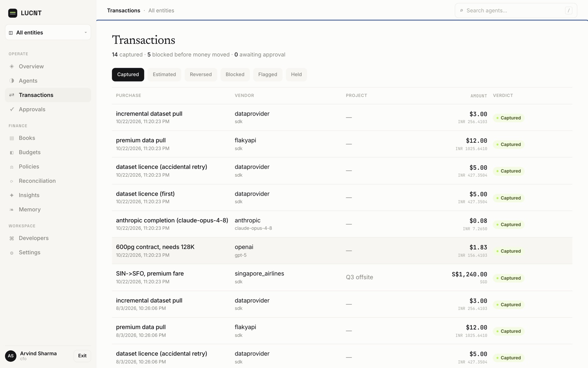Click the $0.08 amount value
The height and width of the screenshot is (368, 588).
click(478, 221)
